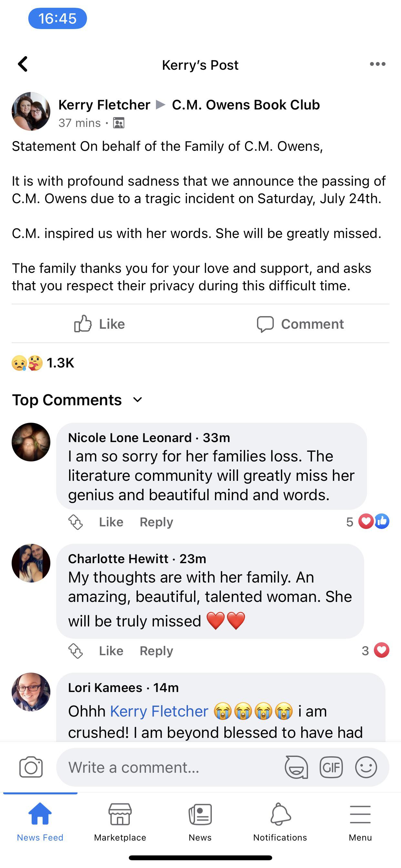This screenshot has width=401, height=868.
Task: Comment on the post using the Comment button
Action: (301, 324)
